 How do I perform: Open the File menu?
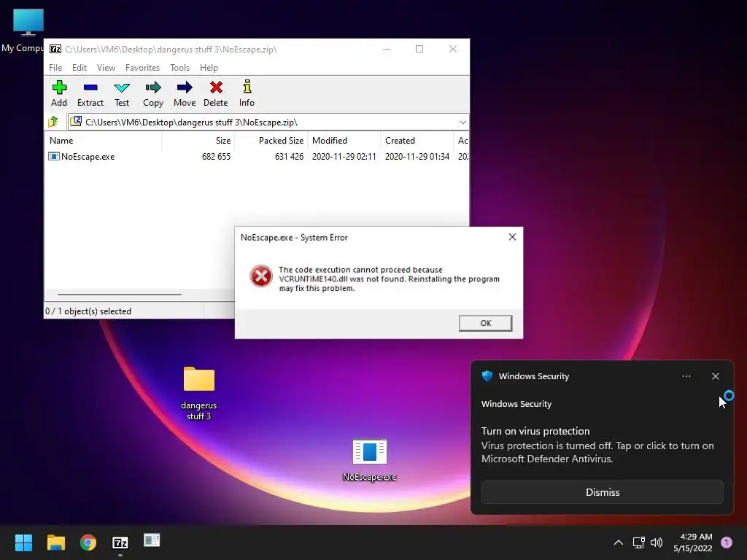[x=55, y=68]
